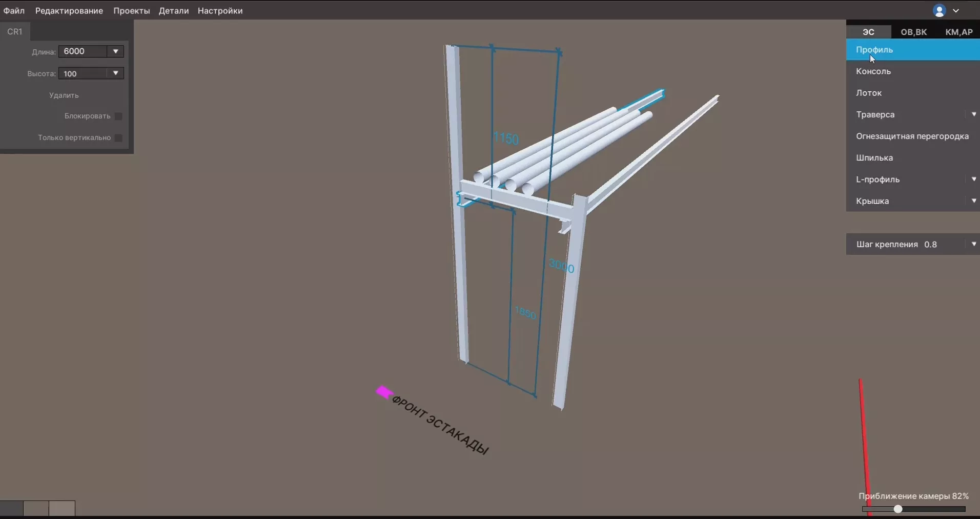
Task: Enable the Блокировать checkbox
Action: click(x=118, y=116)
